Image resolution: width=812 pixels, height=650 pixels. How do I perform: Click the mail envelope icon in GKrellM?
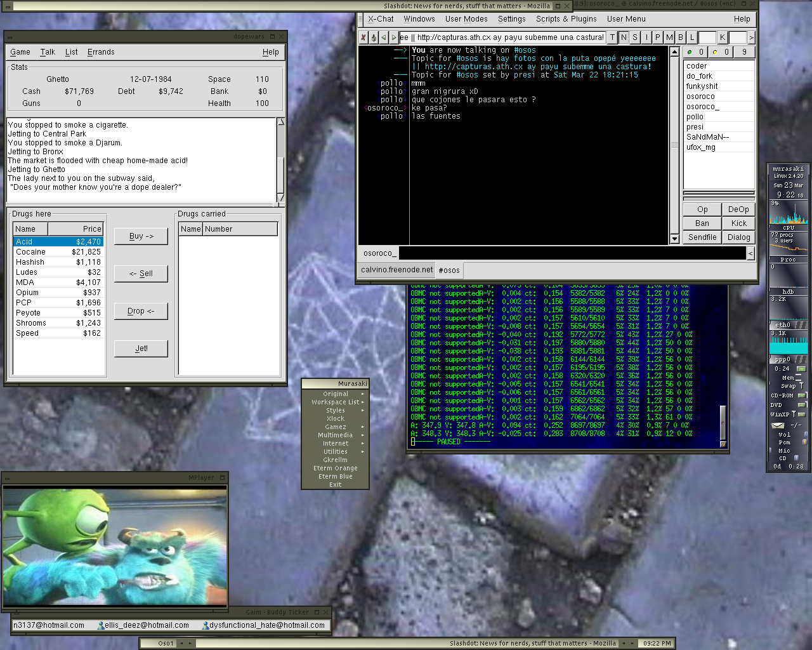tap(778, 425)
